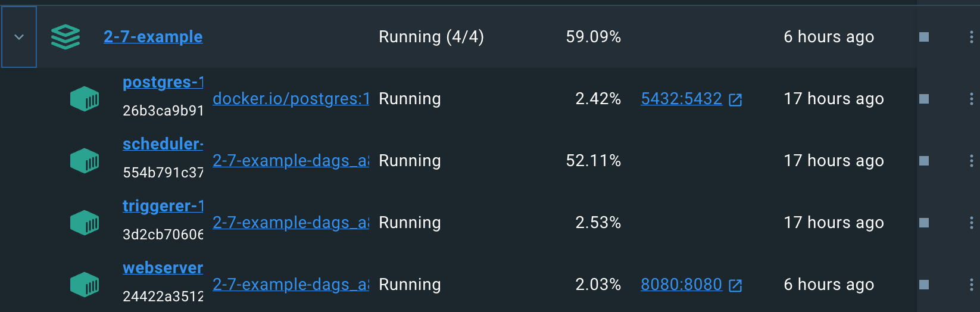Open the webserver container details

[x=163, y=268]
